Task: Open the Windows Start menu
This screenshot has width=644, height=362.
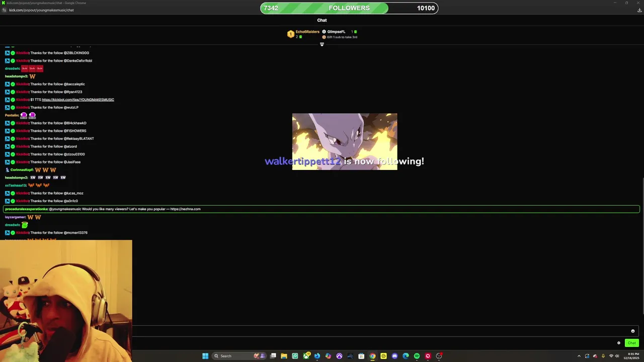Action: click(205, 356)
